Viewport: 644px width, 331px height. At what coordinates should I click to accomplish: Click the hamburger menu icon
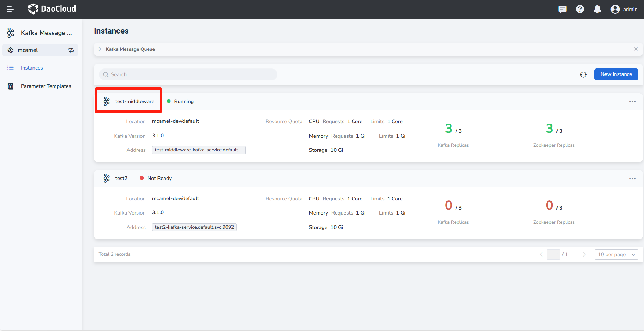(10, 9)
